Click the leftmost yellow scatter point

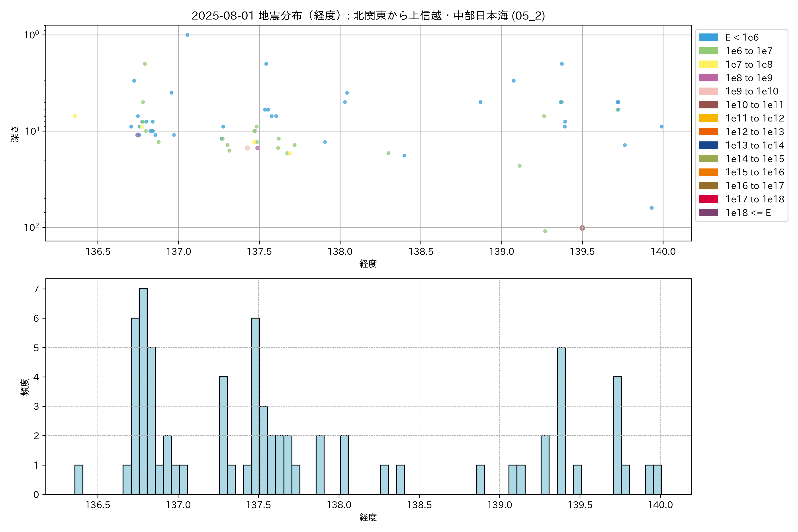[75, 116]
